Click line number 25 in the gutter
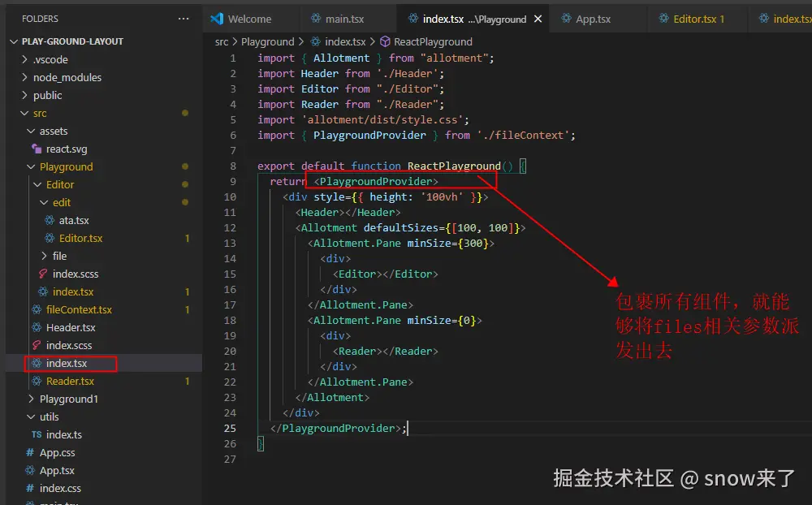Image resolution: width=812 pixels, height=505 pixels. pyautogui.click(x=230, y=428)
